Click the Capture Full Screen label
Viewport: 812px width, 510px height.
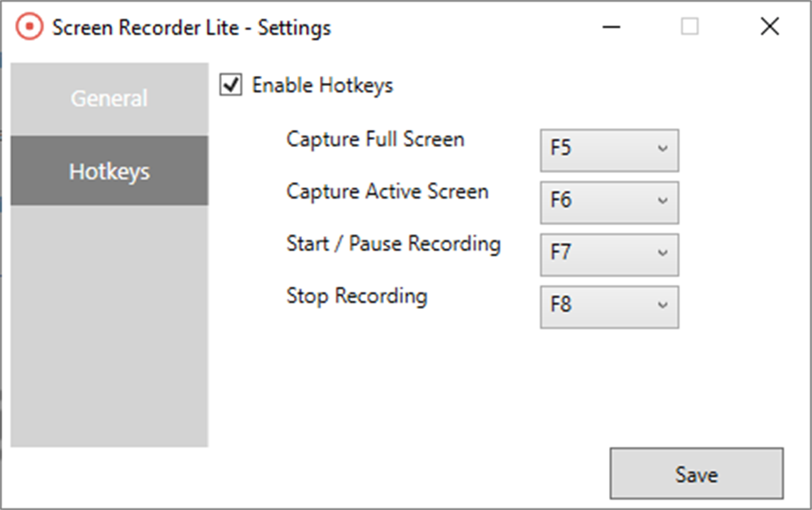click(375, 139)
